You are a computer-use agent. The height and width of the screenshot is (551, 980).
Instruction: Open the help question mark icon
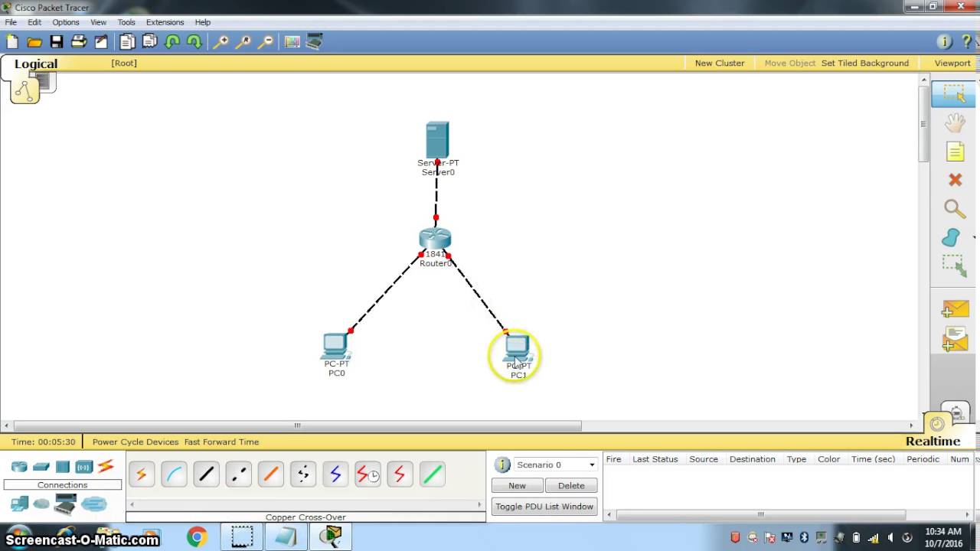coord(967,42)
